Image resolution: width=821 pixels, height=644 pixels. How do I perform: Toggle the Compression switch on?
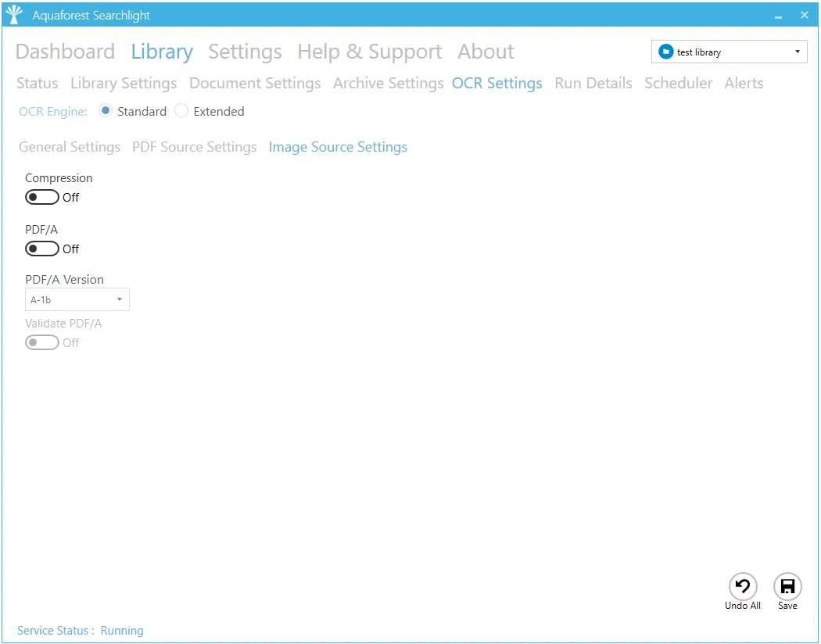click(x=42, y=198)
